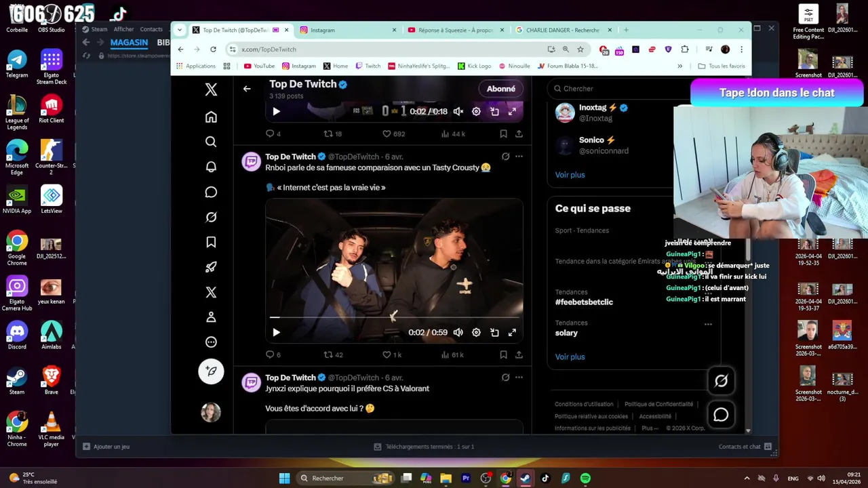Viewport: 868px width, 488px height.
Task: Play the 0:59 Rnboi video
Action: [276, 333]
